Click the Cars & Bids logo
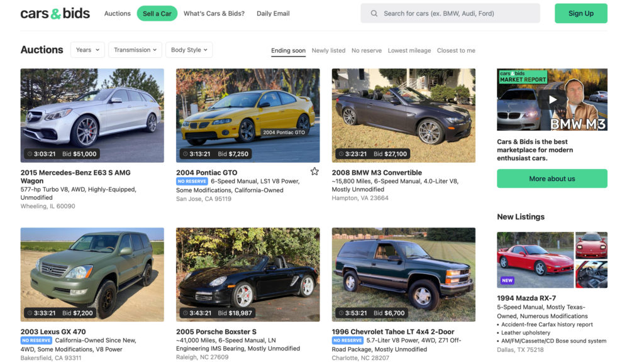The width and height of the screenshot is (644, 362). [x=54, y=13]
